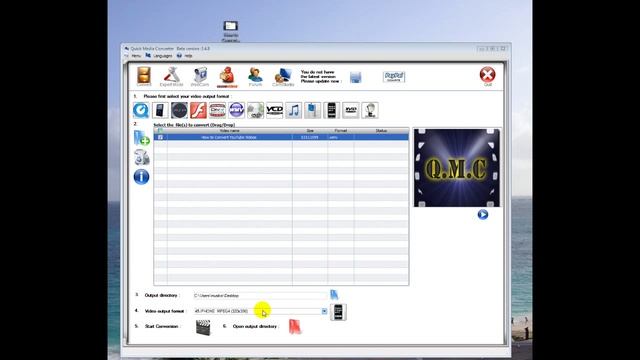Click the red Quit icon

point(487,76)
